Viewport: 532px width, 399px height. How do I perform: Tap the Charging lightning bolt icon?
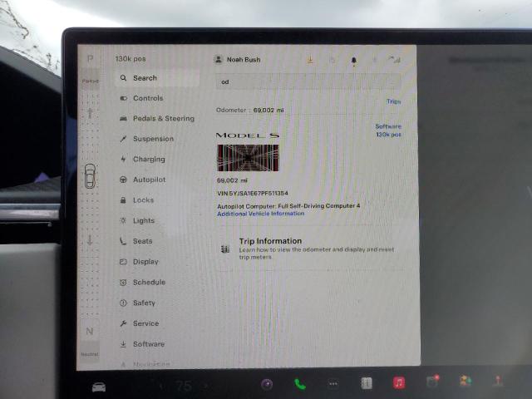pos(124,159)
